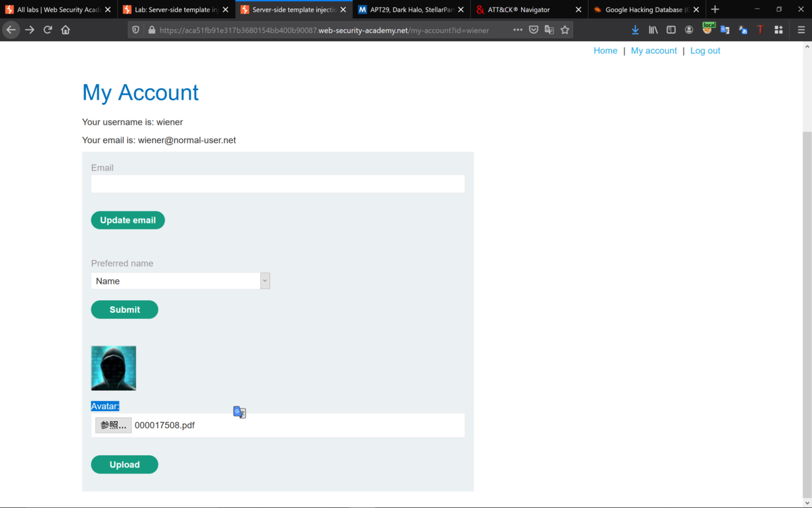Switch to All labs Web Security Academy tab

tap(58, 9)
